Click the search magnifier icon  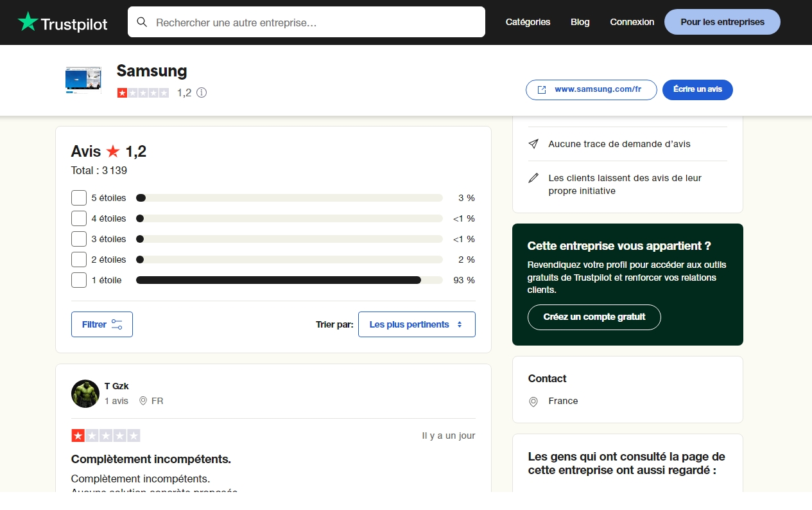tap(143, 22)
